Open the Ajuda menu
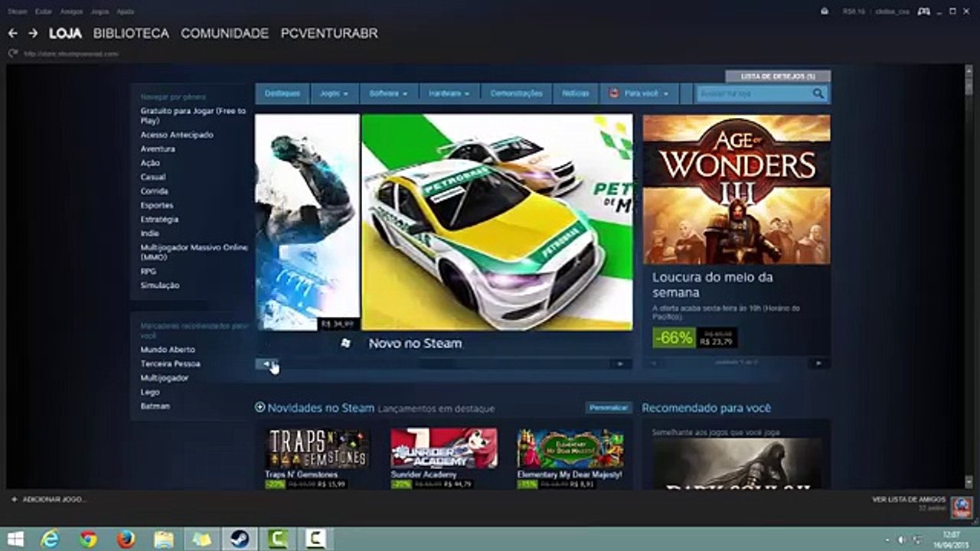The image size is (980, 551). pos(126,11)
